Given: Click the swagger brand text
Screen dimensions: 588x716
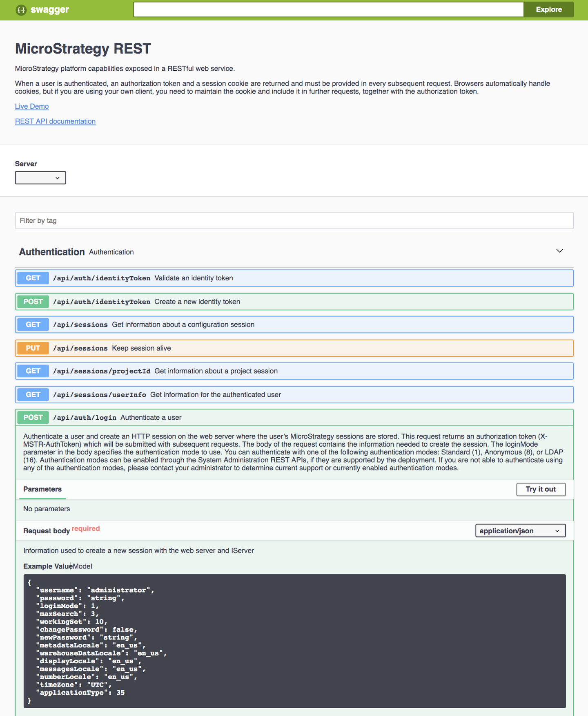Looking at the screenshot, I should click(49, 10).
